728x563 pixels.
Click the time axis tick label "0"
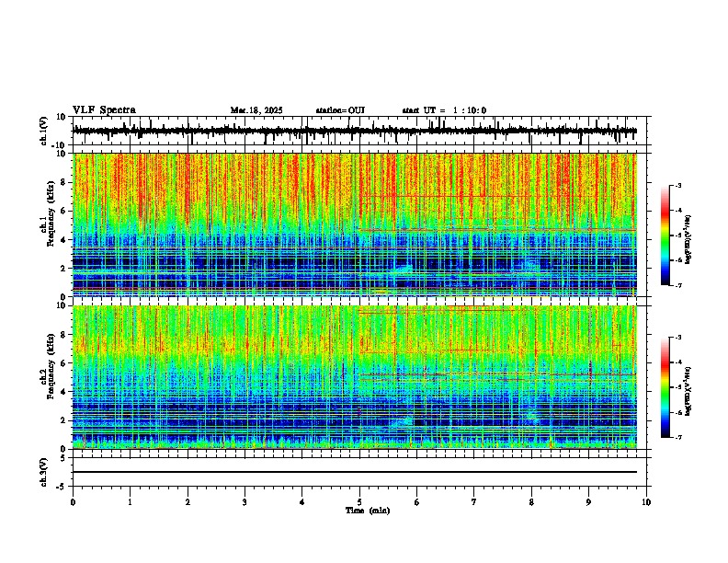coord(73,502)
